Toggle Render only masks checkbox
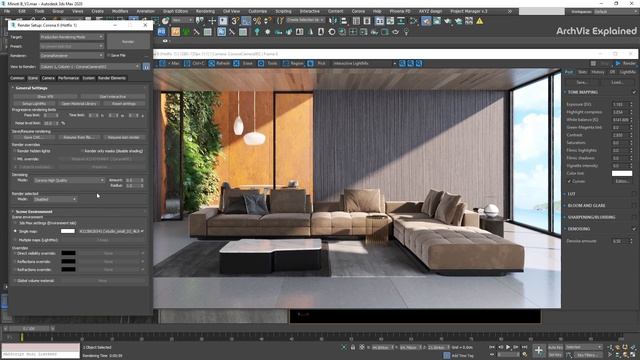 82,151
